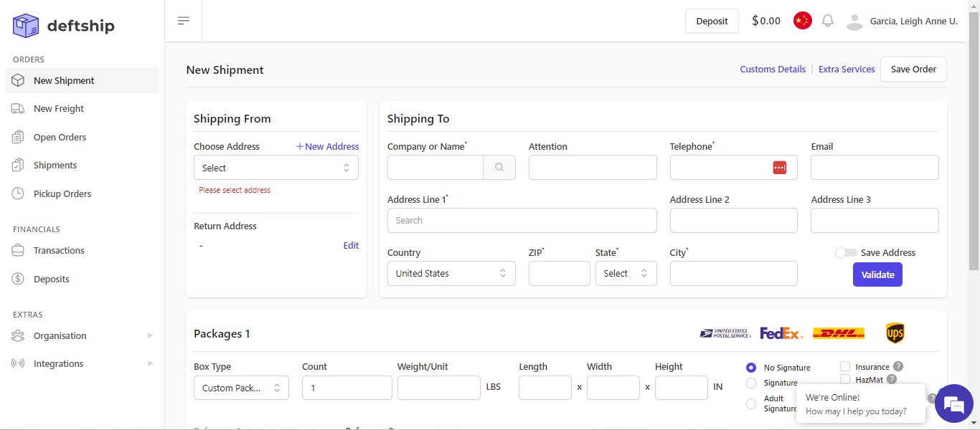This screenshot has height=430, width=980.
Task: Click the China flag language icon
Action: (x=802, y=21)
